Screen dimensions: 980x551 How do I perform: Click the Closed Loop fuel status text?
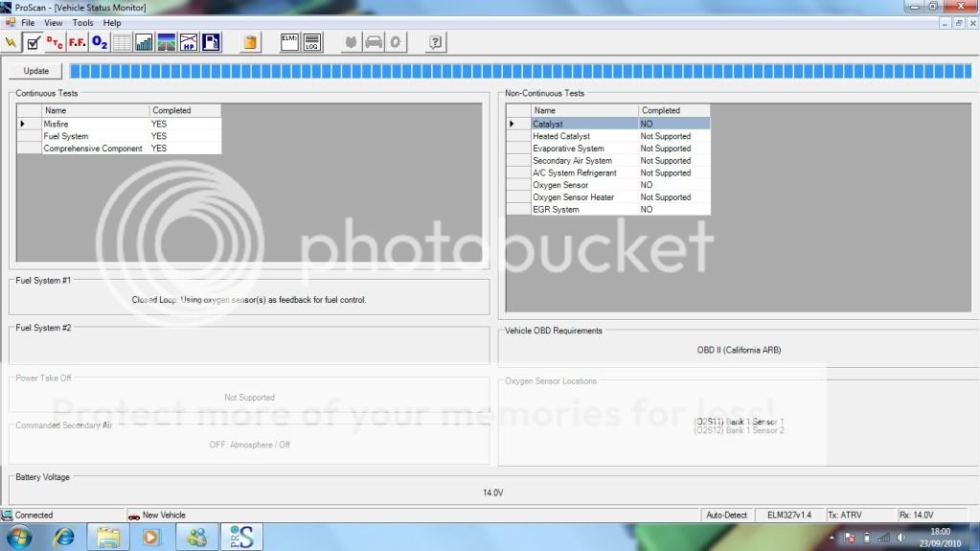(x=249, y=300)
